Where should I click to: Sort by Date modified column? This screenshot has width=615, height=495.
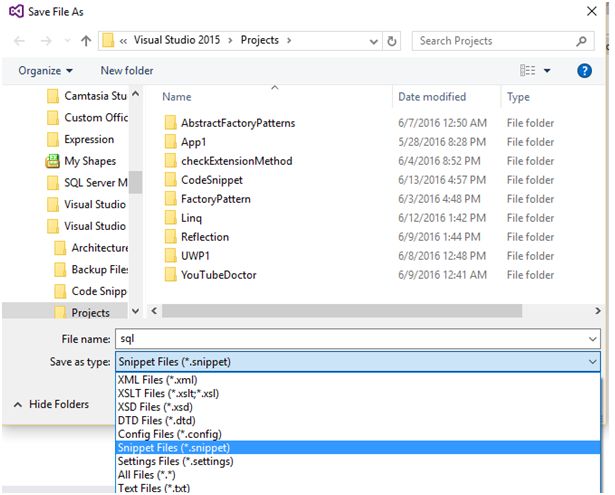click(432, 97)
